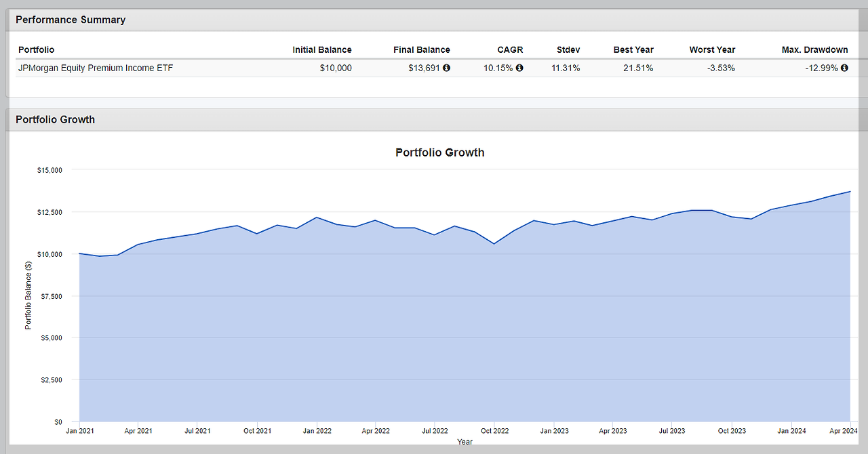Image resolution: width=868 pixels, height=454 pixels.
Task: Click the Worst Year column header
Action: tap(712, 49)
